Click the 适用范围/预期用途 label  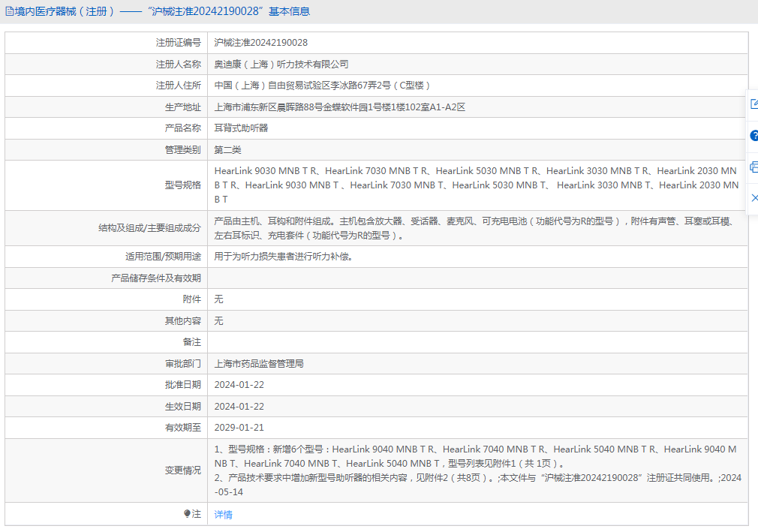(x=163, y=257)
